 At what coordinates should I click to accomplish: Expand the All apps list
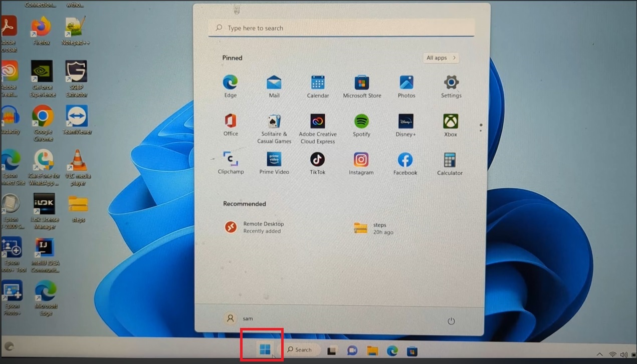click(x=441, y=58)
